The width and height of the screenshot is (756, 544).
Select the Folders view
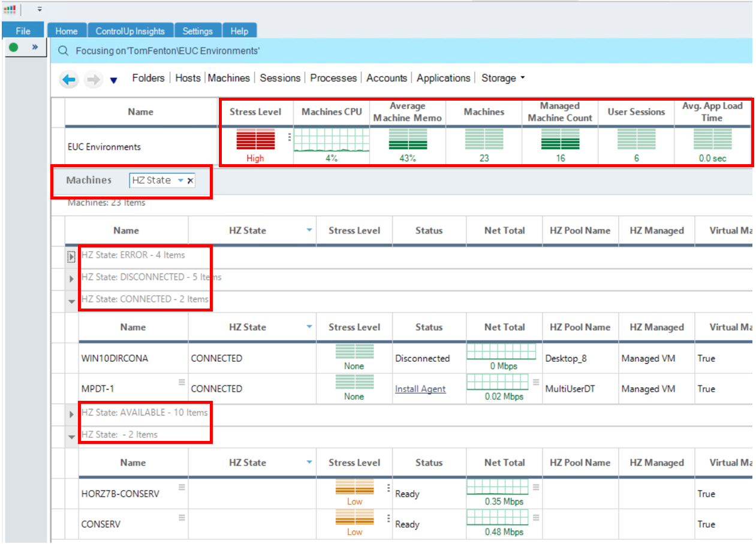[148, 78]
